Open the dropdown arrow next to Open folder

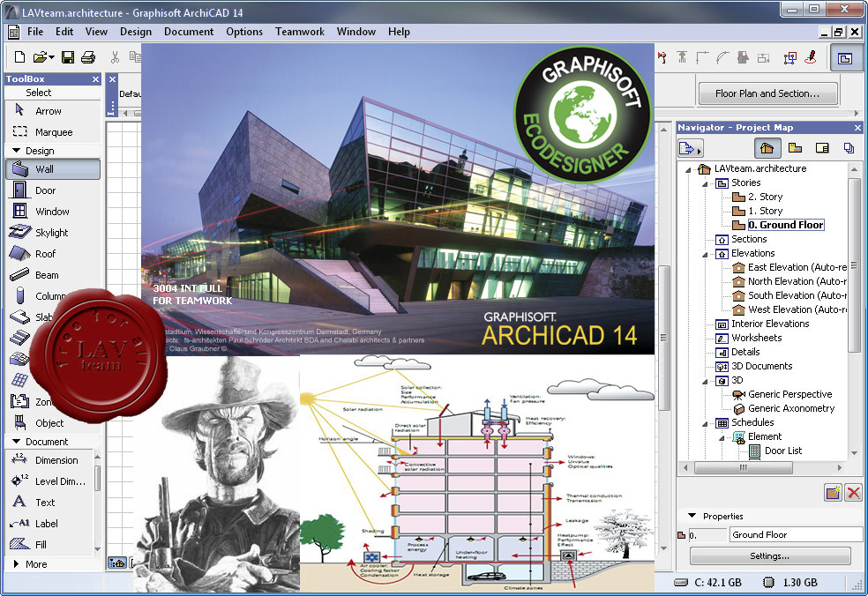(x=51, y=57)
